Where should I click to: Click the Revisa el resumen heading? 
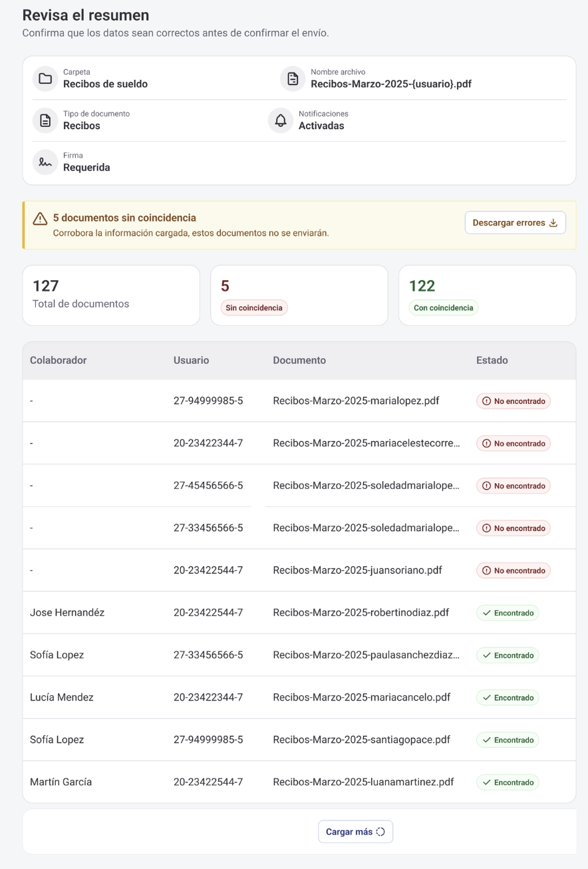point(86,15)
